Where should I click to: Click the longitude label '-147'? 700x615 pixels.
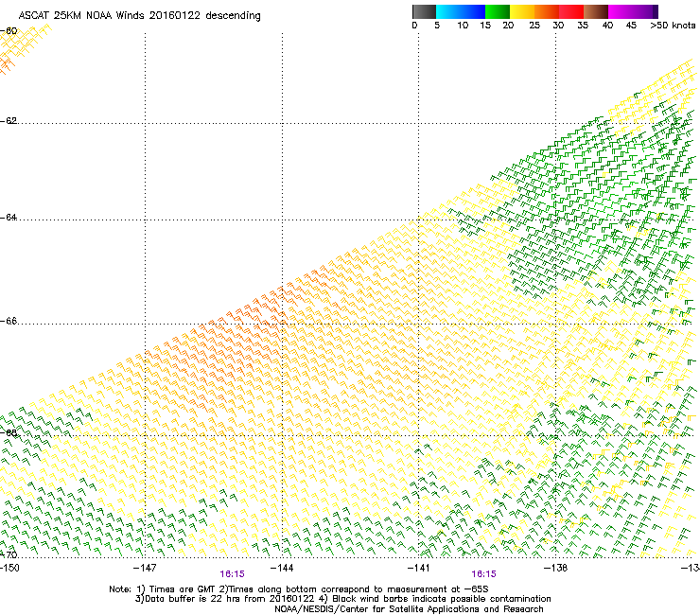click(145, 568)
